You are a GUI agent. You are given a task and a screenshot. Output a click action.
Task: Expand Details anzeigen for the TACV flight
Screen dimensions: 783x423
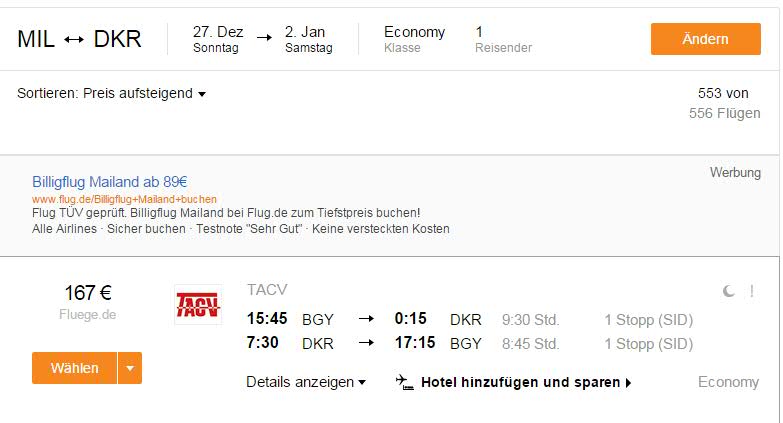coord(306,382)
